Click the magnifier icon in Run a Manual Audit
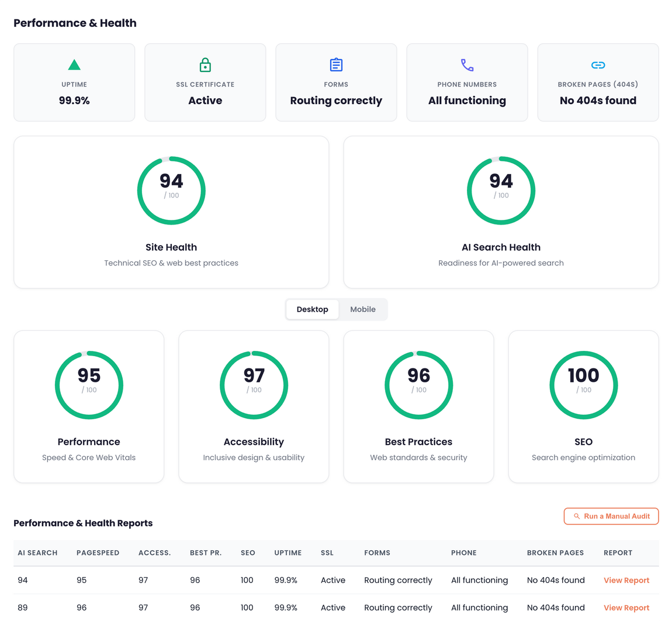 click(576, 516)
